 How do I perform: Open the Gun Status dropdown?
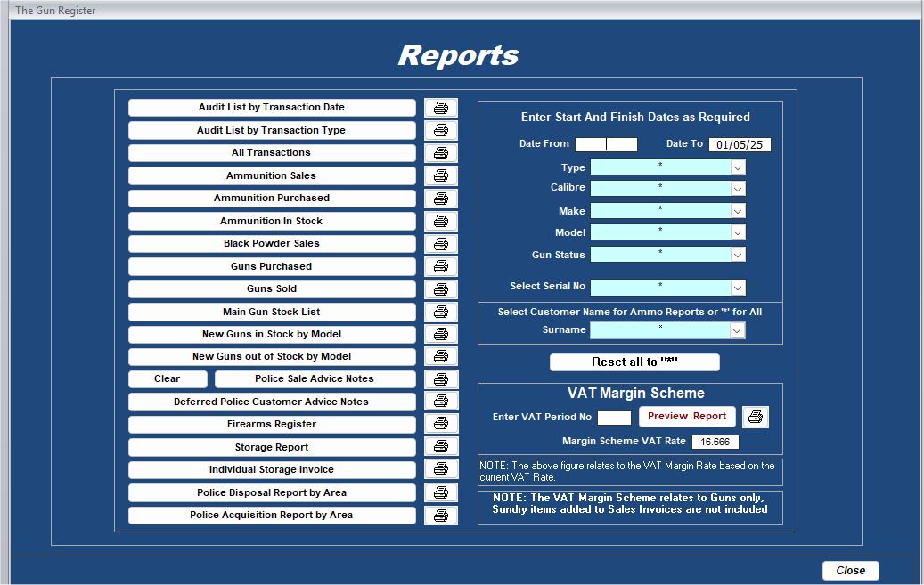738,255
